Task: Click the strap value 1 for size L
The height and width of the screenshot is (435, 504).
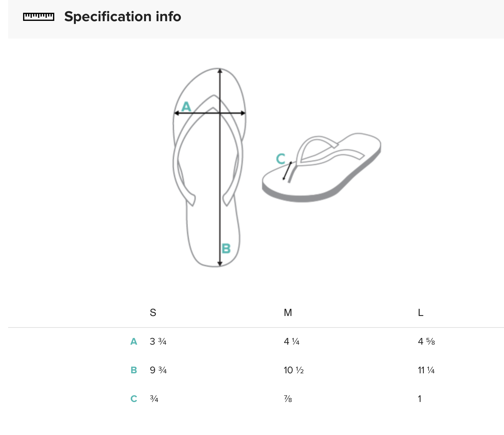Action: point(420,399)
